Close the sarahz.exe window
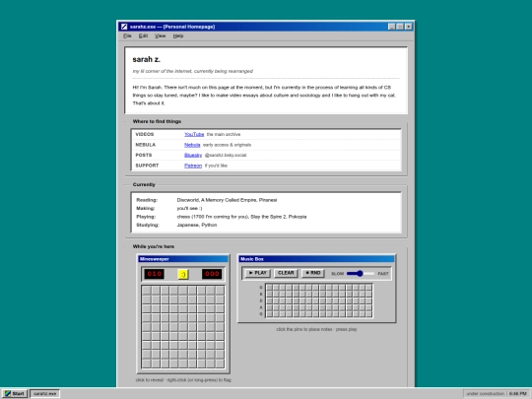Viewport: 532px width, 399px height. click(409, 27)
